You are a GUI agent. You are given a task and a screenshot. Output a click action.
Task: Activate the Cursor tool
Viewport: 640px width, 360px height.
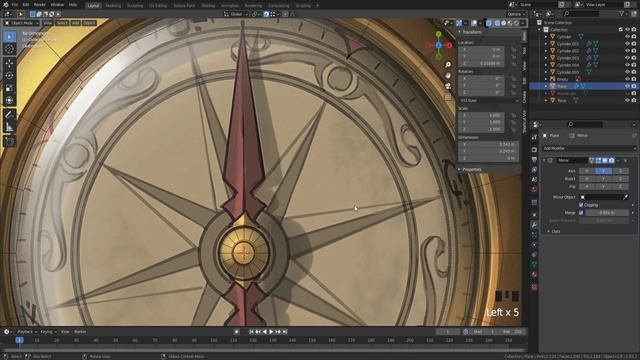click(x=9, y=49)
